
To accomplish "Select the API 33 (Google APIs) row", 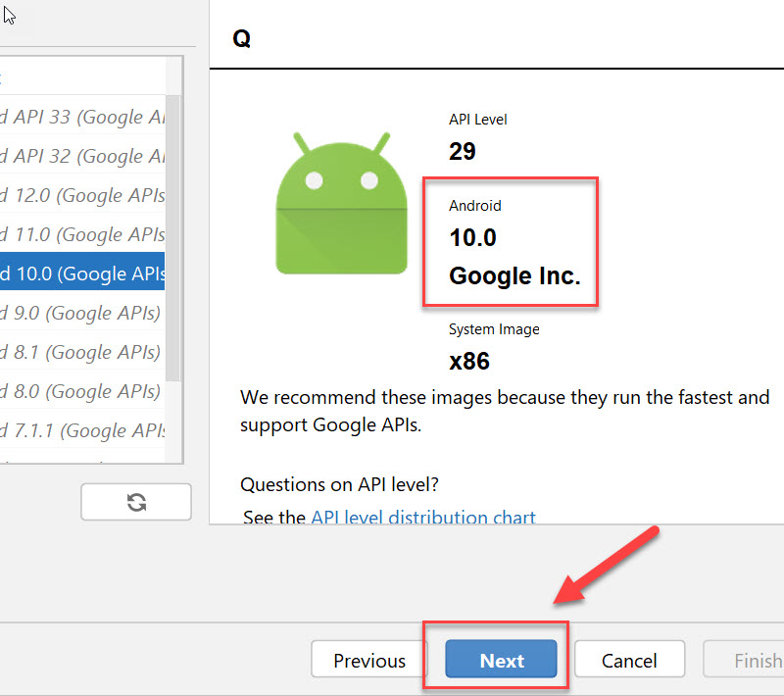I will 82,117.
